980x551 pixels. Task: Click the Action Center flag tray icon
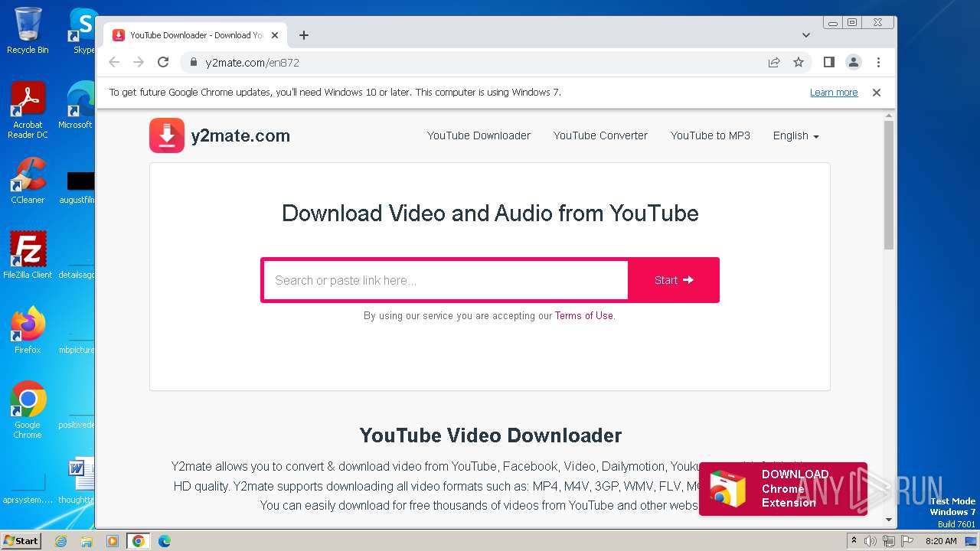(x=907, y=541)
